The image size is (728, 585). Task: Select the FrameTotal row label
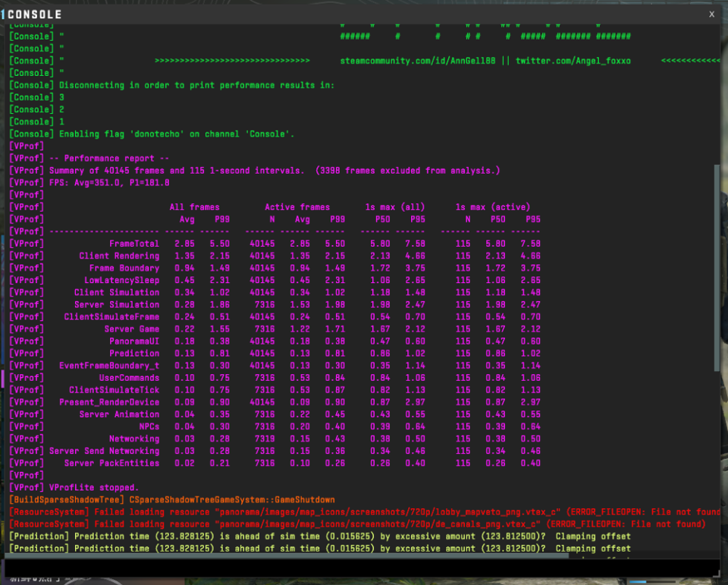click(134, 244)
